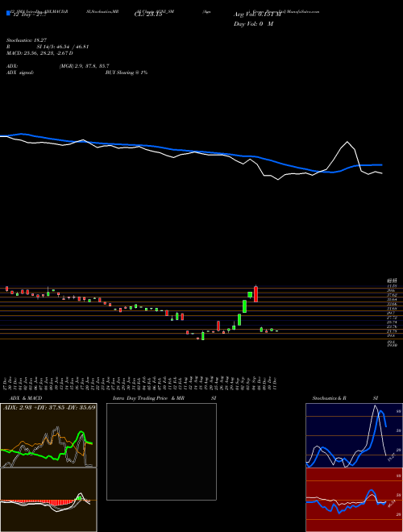403x532 pixels.
Task: Open the red-background RSI chart panel
Action: point(354,500)
